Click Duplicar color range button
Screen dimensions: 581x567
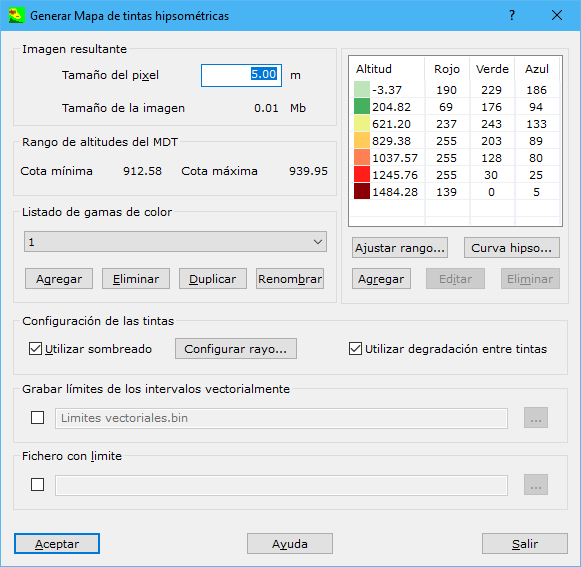213,279
